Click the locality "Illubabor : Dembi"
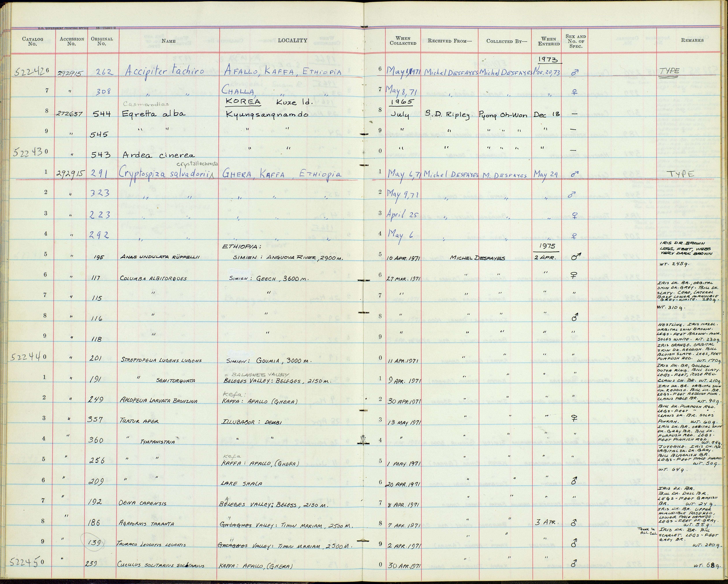The image size is (728, 584). pos(252,422)
